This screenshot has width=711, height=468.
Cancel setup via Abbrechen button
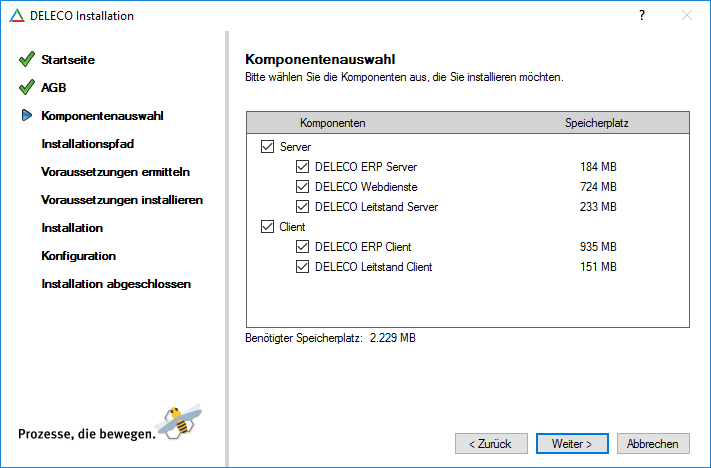[653, 444]
